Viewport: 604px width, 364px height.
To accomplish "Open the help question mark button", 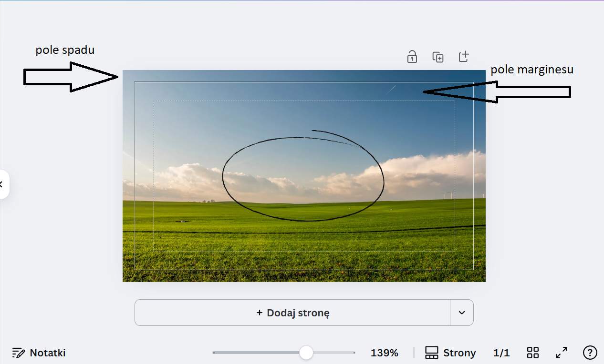I will pos(590,353).
